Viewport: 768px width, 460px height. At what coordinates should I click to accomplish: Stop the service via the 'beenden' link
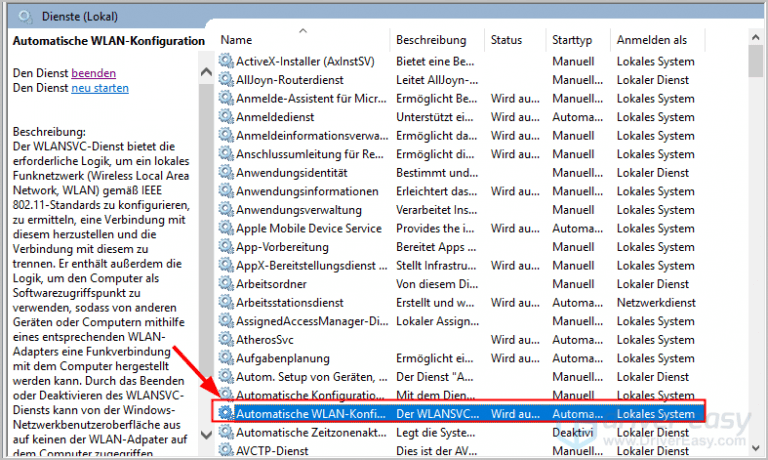[93, 73]
